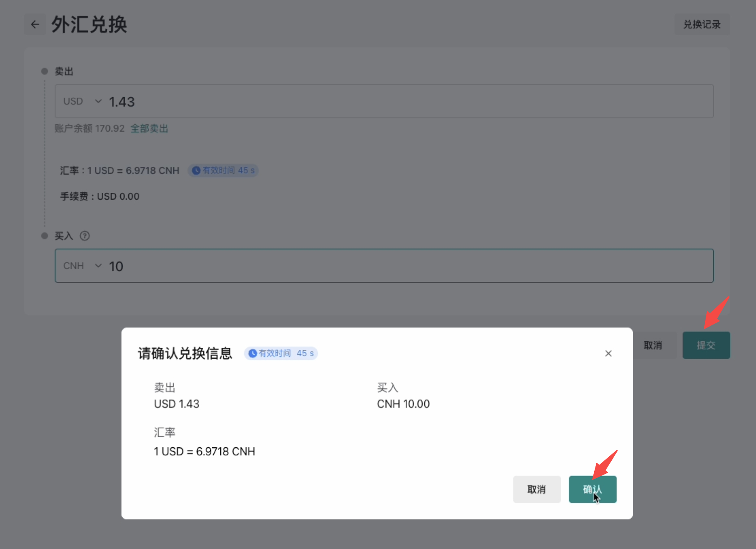Viewport: 756px width, 549px height.
Task: Click the dialog's CNH 10.00 buy amount
Action: (x=403, y=404)
